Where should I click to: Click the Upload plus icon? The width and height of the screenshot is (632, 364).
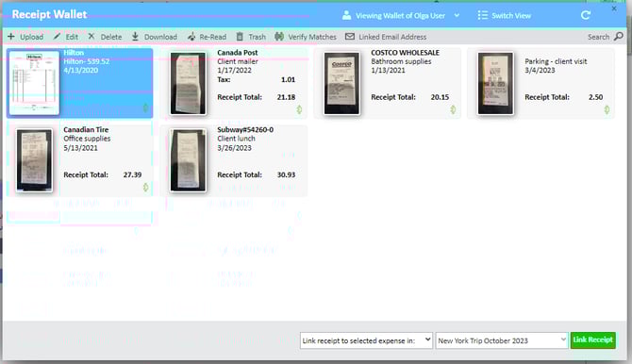[x=11, y=37]
